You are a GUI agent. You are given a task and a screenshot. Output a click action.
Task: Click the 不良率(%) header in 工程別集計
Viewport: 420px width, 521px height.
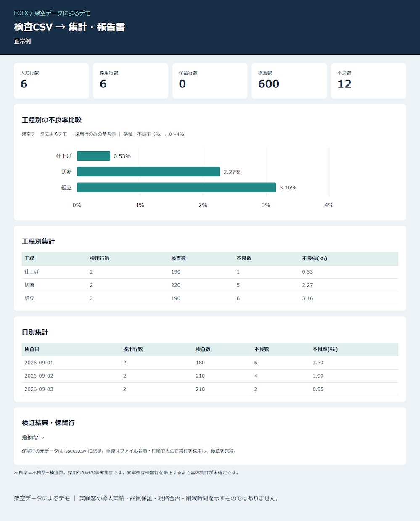[314, 258]
